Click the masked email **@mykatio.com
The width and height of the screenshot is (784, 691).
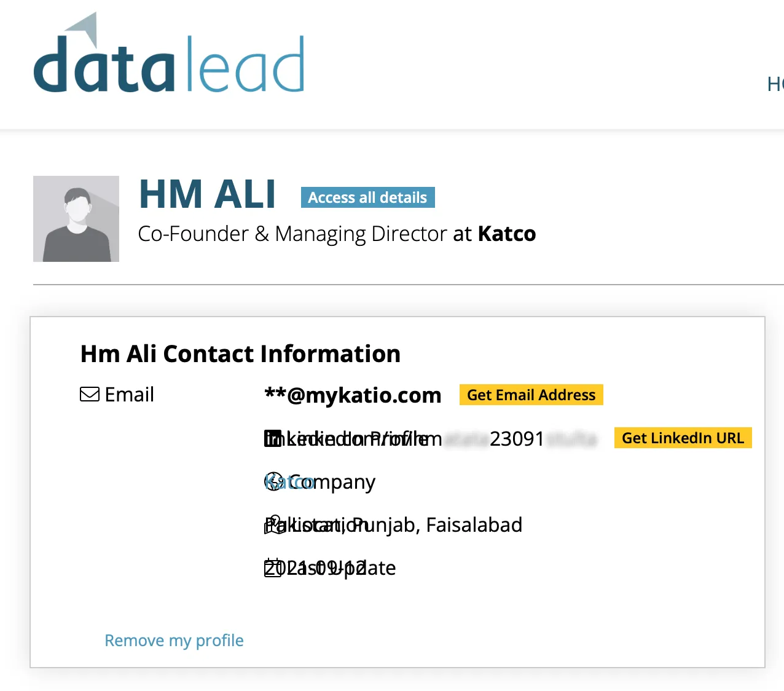coord(353,395)
